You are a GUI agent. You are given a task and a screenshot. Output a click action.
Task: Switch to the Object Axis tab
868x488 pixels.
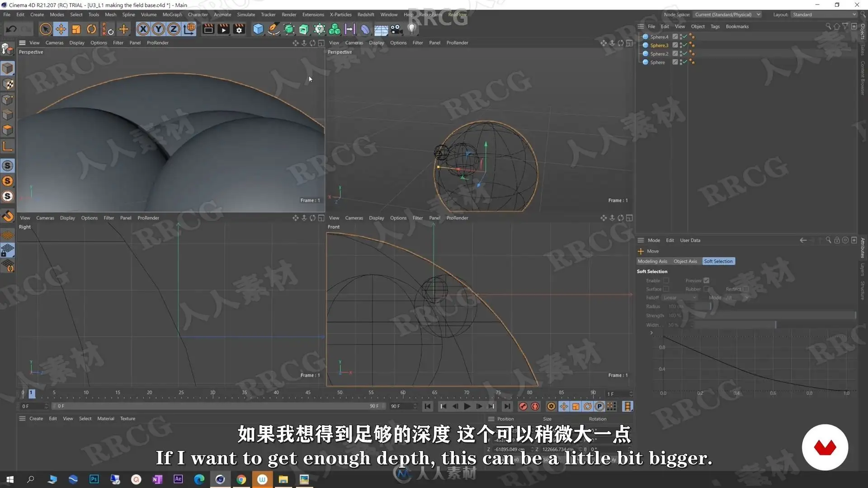click(x=685, y=261)
